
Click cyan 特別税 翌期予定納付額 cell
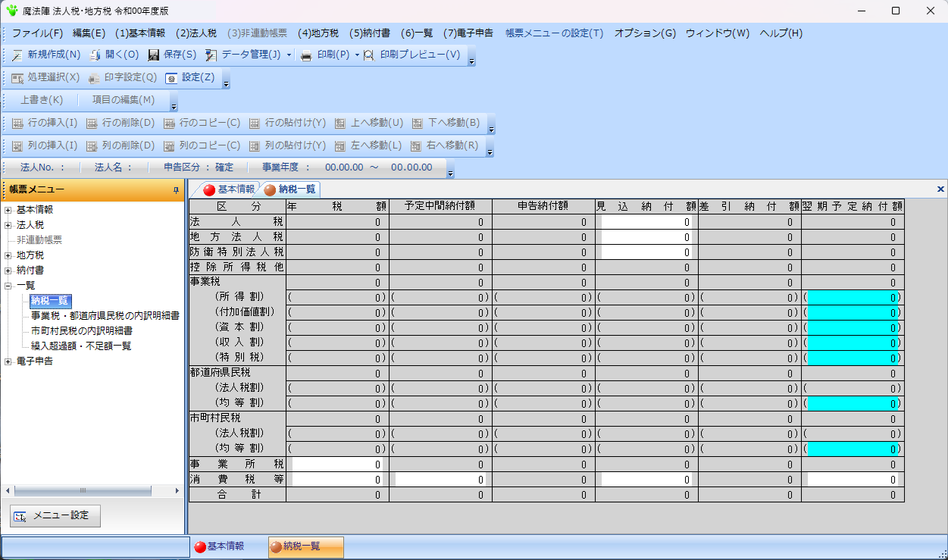[x=853, y=358]
